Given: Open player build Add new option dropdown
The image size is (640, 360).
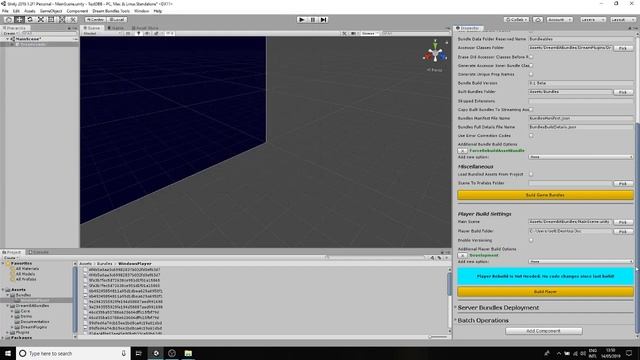Looking at the screenshot, I should tap(581, 262).
